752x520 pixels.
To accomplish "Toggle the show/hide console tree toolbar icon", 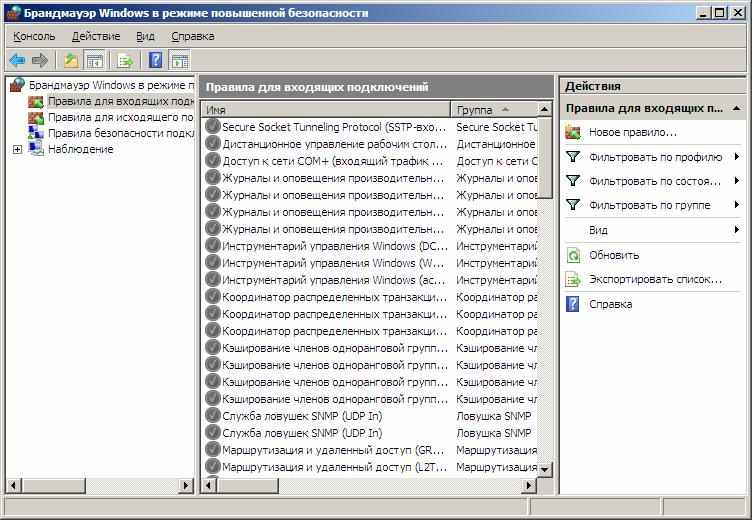I will [94, 60].
